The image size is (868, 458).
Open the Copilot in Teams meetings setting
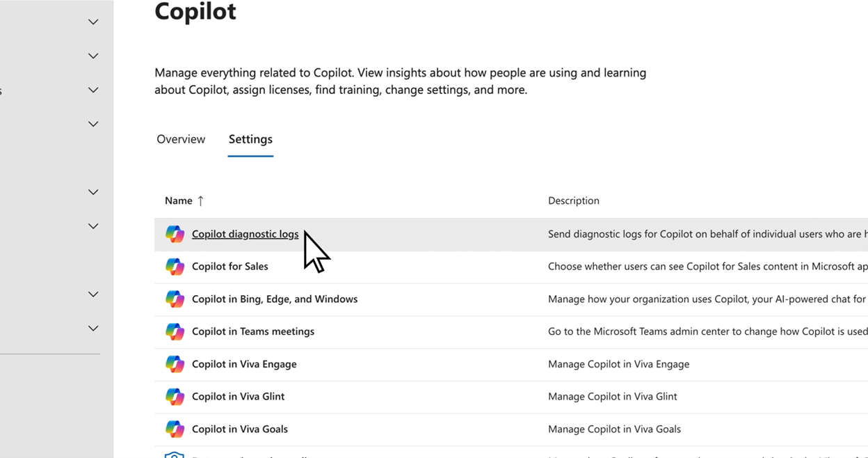tap(253, 331)
